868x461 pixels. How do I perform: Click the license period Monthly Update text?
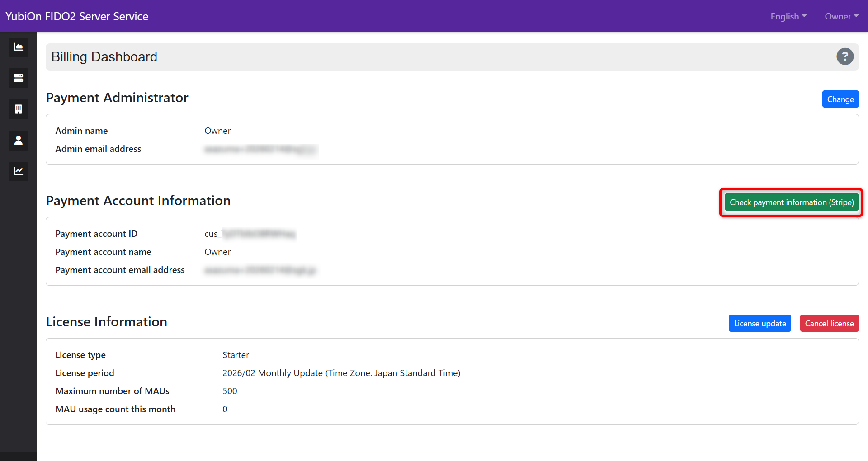pyautogui.click(x=341, y=373)
